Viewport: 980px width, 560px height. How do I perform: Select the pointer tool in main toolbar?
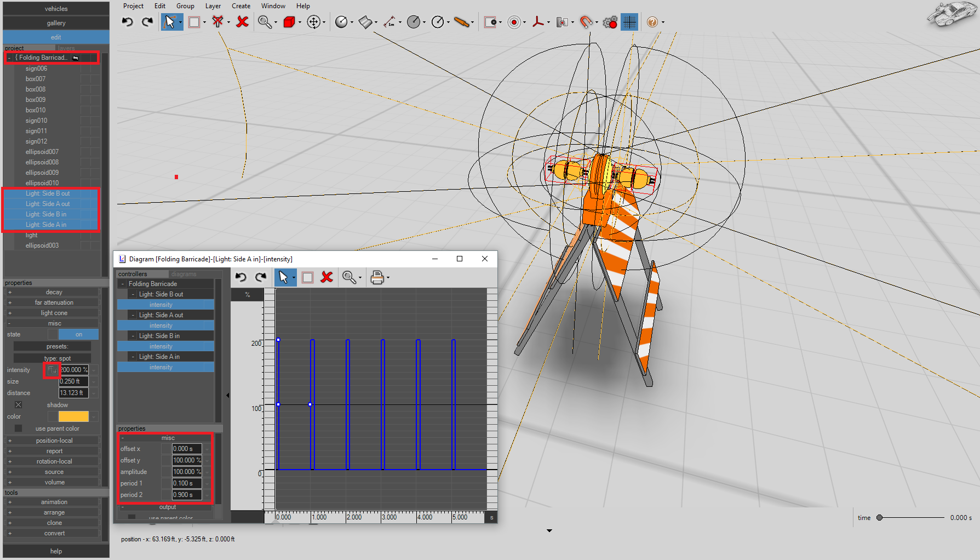(x=169, y=22)
